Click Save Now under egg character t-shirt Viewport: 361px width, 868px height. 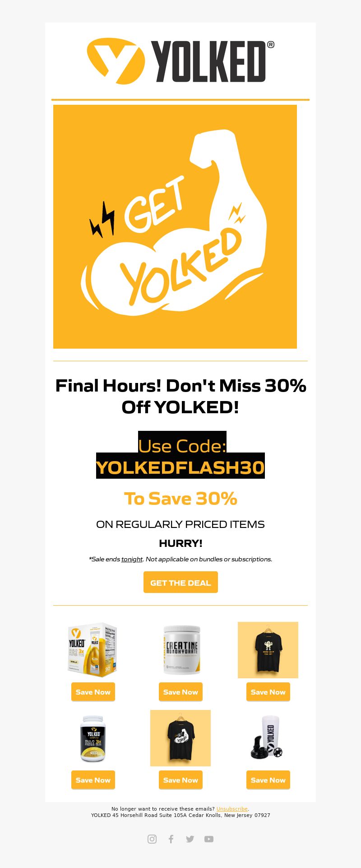268,692
